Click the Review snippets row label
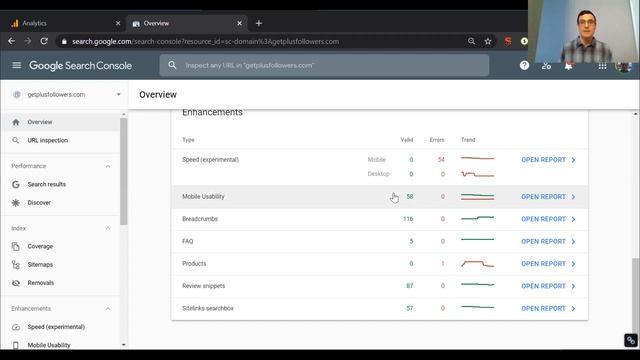Screen dimensions: 640x360 204,286
